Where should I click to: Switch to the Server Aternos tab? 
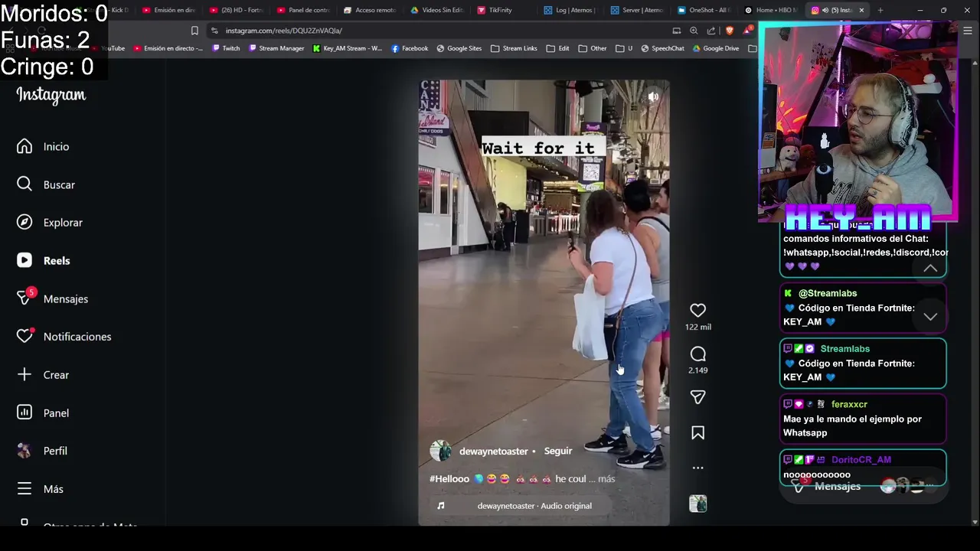637,10
